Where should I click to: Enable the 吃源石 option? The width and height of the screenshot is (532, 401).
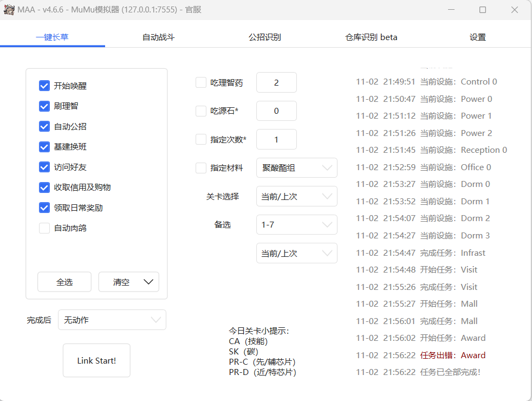coord(199,111)
